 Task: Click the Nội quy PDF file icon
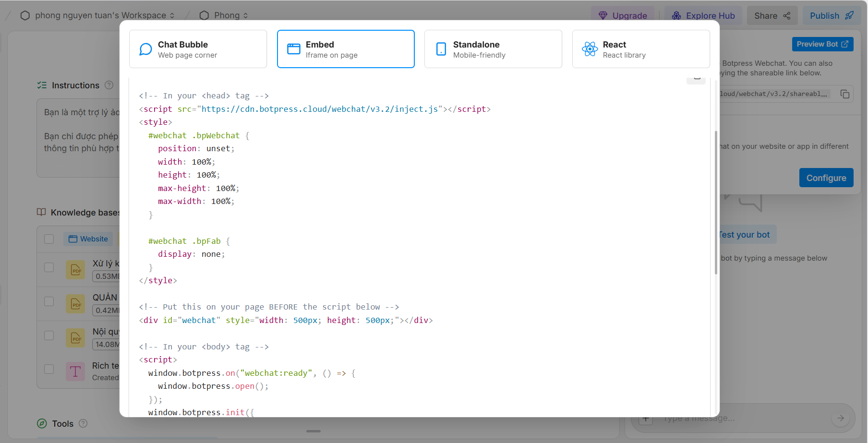76,338
